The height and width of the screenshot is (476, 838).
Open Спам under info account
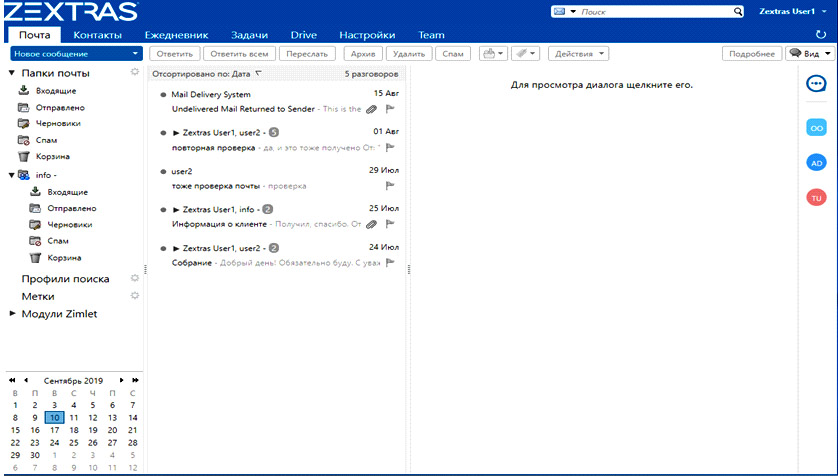click(58, 241)
